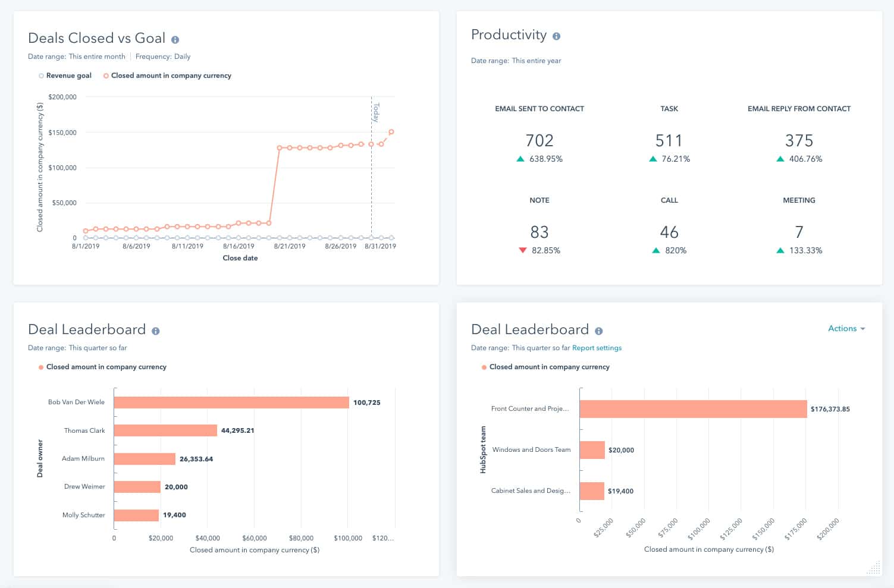Click the green increase arrow under EMAIL SENT TO CONTACT
Image resolution: width=894 pixels, height=588 pixels.
tap(520, 159)
